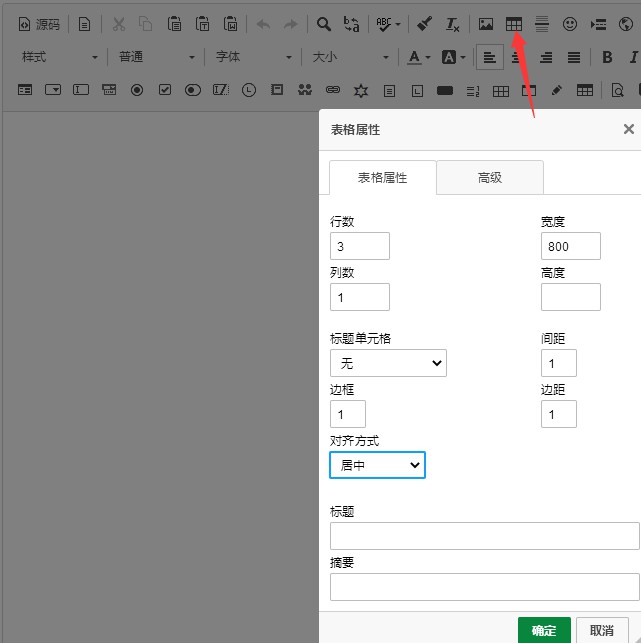This screenshot has height=643, width=641.
Task: Click the copy icon in toolbar
Action: [146, 25]
